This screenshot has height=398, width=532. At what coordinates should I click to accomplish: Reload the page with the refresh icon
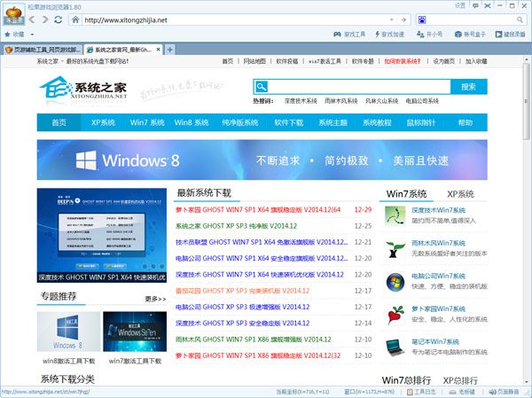(x=59, y=20)
